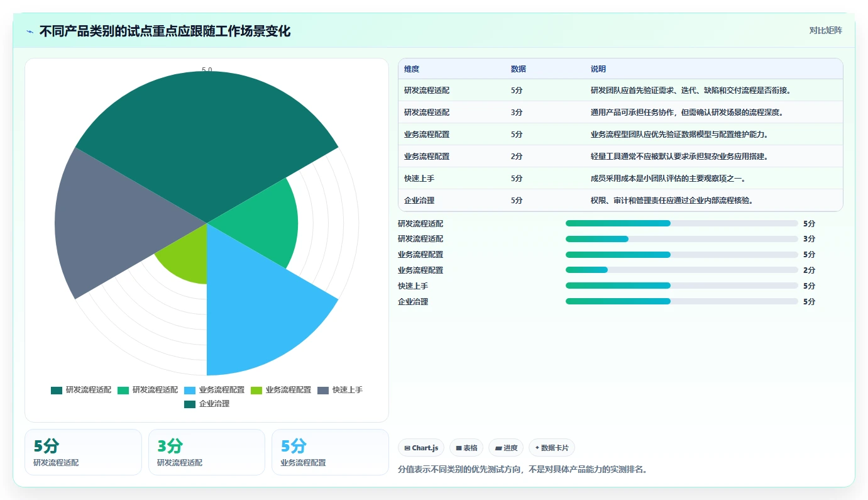The height and width of the screenshot is (500, 868).
Task: Click the page title 不同产品类别的试点重点应跟随工作场景变化
Action: click(x=165, y=31)
